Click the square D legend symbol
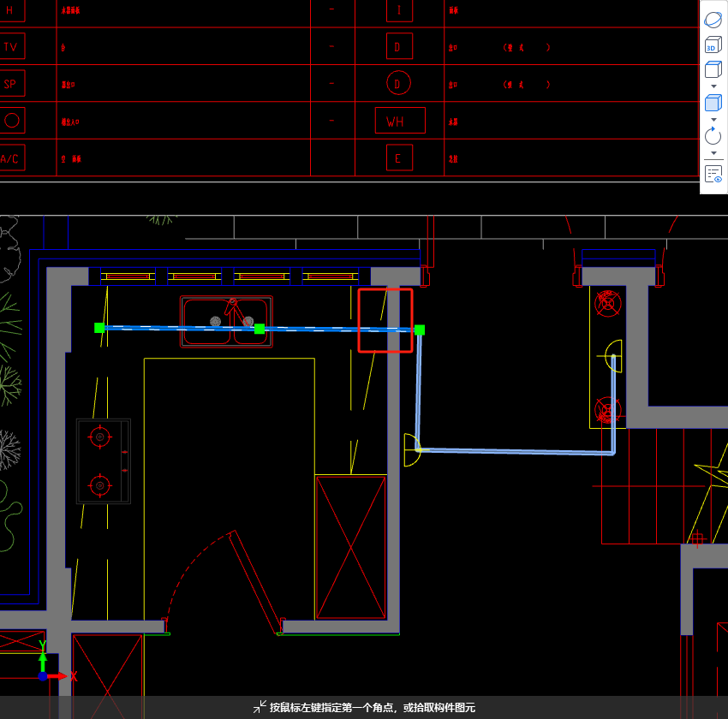Screen dimensions: 728x719 (399, 46)
